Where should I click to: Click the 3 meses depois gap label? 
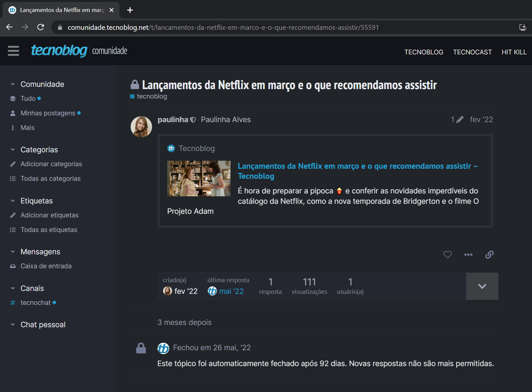[x=184, y=322]
